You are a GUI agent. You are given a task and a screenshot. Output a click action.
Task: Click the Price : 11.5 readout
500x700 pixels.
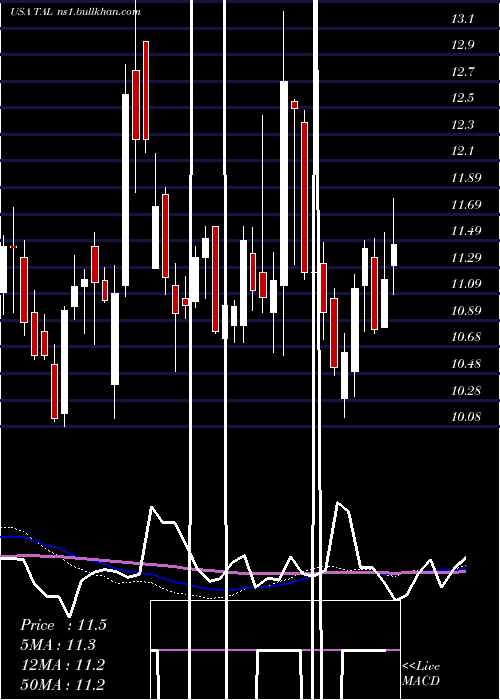(x=63, y=625)
